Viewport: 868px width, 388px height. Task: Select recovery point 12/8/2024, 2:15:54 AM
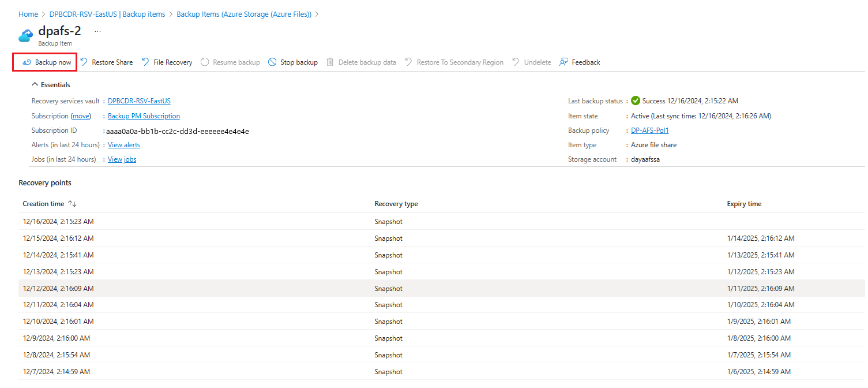[x=442, y=355]
